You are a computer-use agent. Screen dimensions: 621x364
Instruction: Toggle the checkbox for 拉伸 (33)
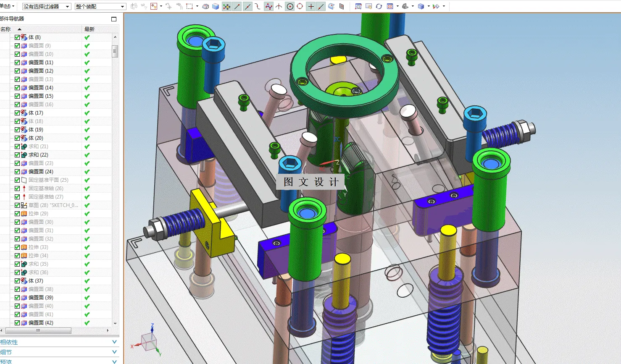17,247
